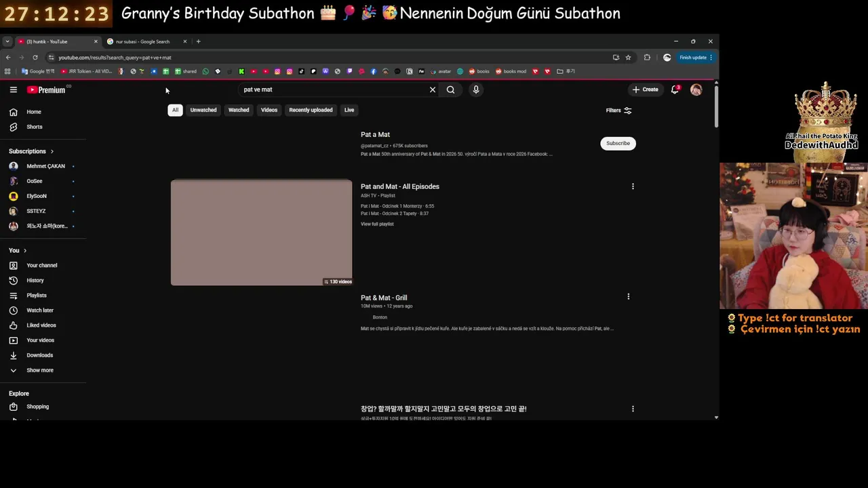Open the notifications bell
Viewport: 868px width, 488px height.
click(675, 89)
